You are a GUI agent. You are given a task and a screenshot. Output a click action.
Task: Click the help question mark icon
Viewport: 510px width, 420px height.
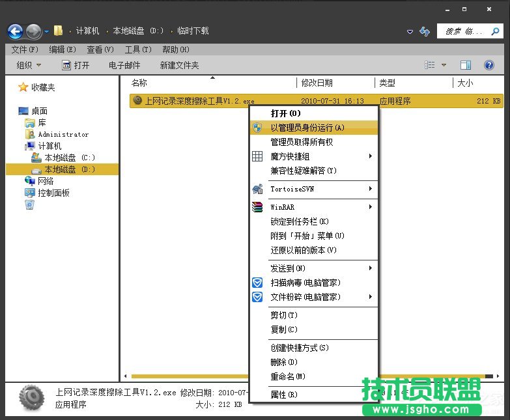[489, 65]
